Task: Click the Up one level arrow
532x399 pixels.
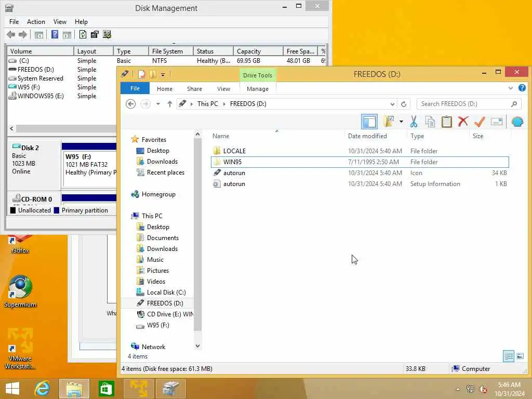Action: coord(170,104)
